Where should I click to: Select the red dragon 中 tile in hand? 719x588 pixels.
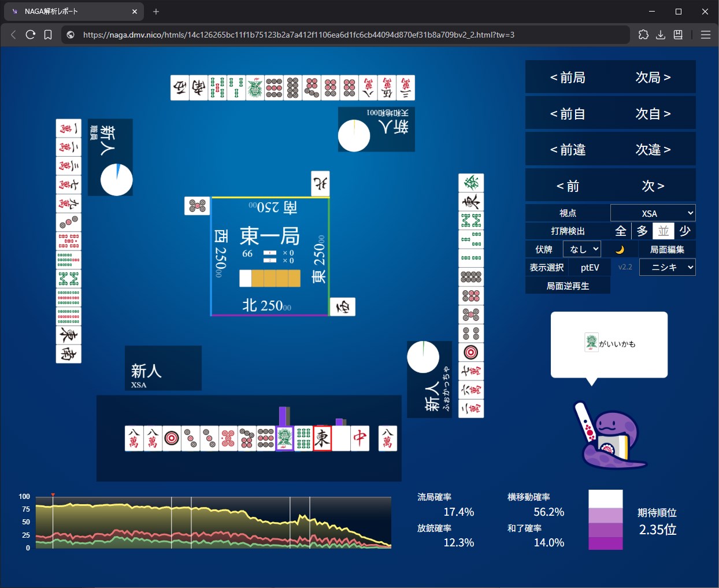360,439
